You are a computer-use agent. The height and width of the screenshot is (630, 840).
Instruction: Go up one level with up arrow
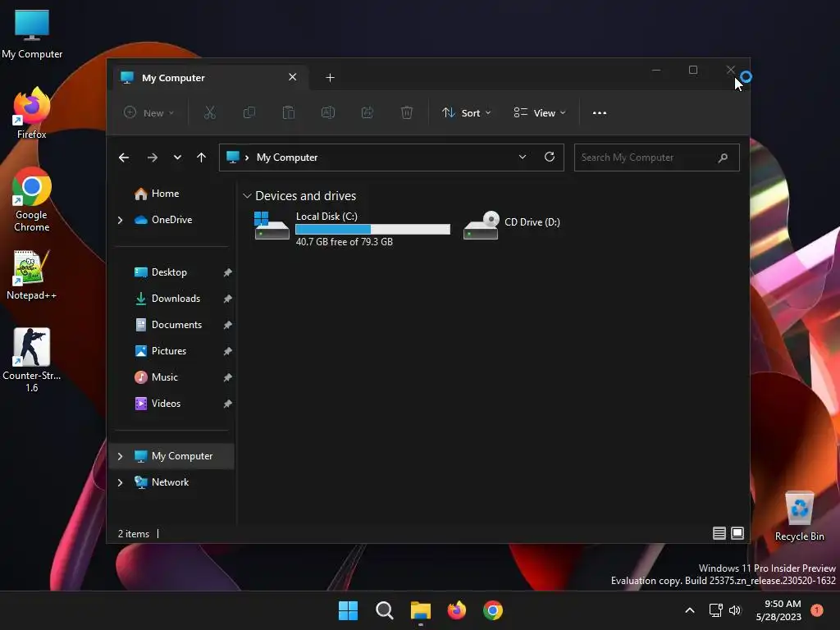(202, 157)
